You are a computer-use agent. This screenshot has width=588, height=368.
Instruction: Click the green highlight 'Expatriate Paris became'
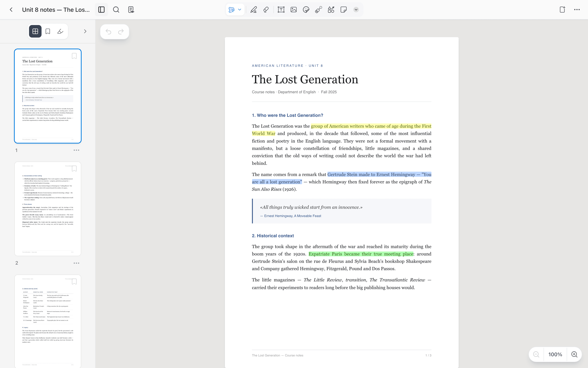361,254
